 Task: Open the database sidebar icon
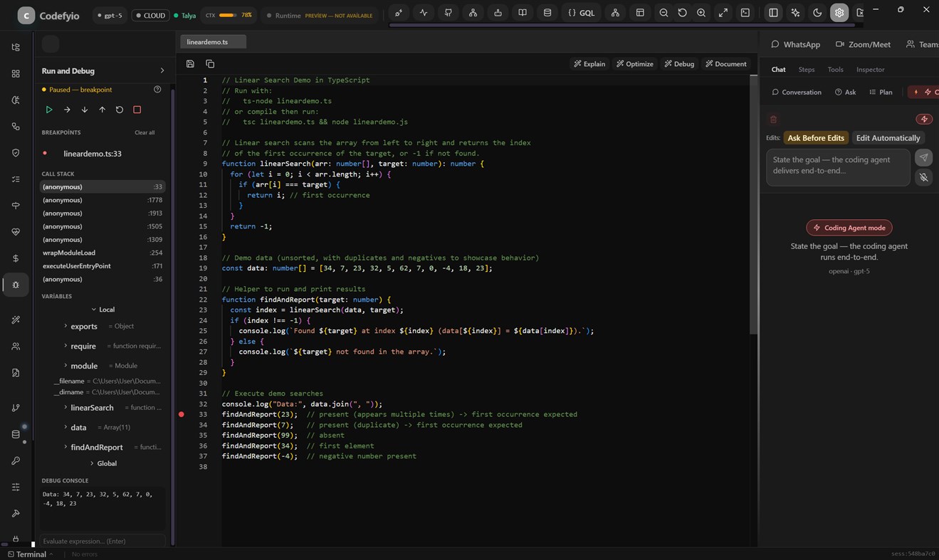(x=16, y=434)
